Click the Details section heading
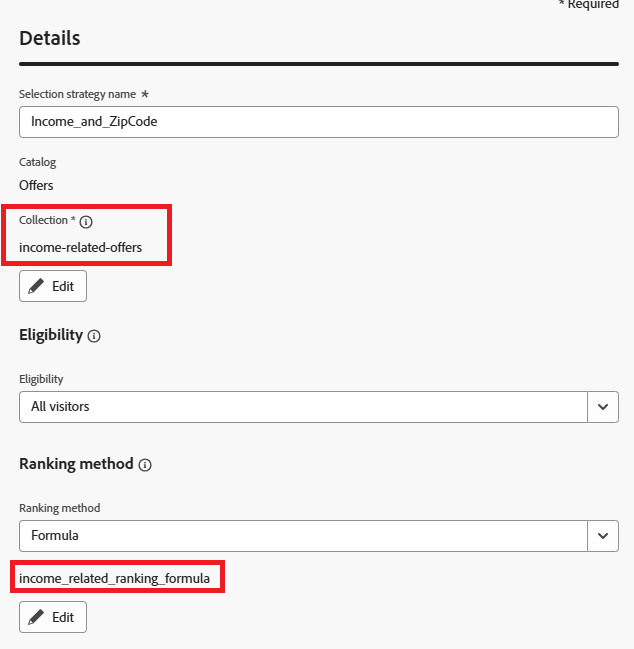 click(x=50, y=38)
